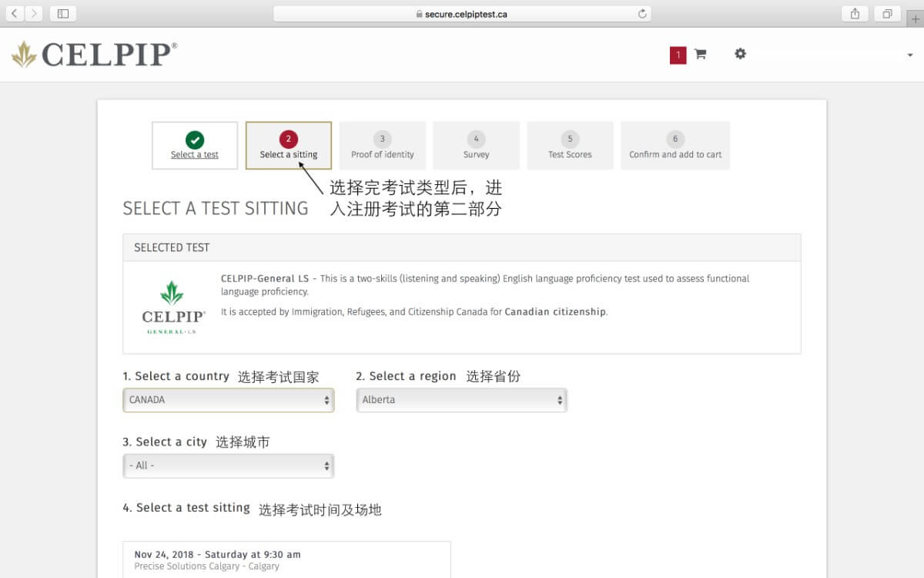Screen dimensions: 924x578
Task: Open the country dropdown showing CANADA
Action: click(229, 400)
